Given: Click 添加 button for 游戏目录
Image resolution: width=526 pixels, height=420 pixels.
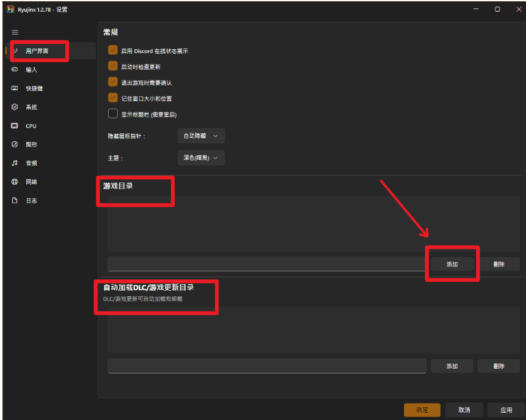Looking at the screenshot, I should (452, 264).
